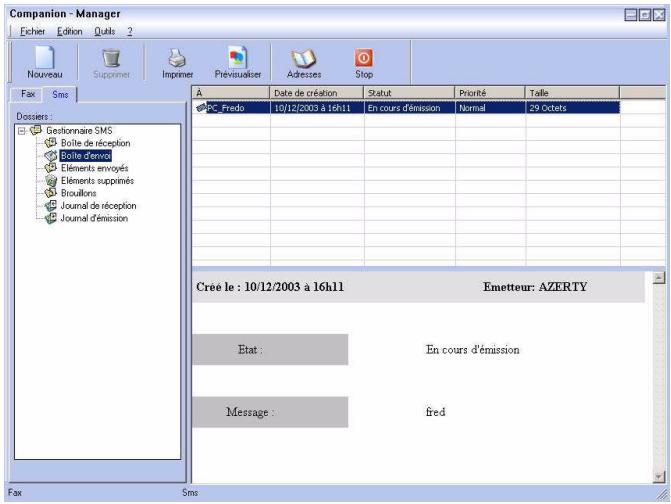The width and height of the screenshot is (671, 504).
Task: Click the Boîte de réception folder icon
Action: point(51,142)
